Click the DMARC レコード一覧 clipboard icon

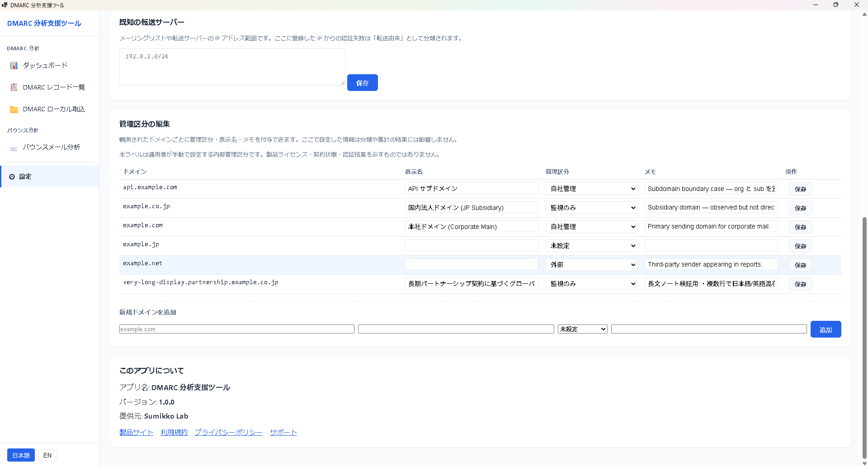(14, 87)
